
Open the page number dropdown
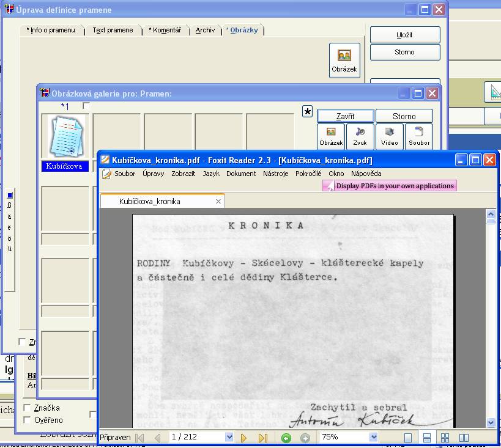coord(229,437)
